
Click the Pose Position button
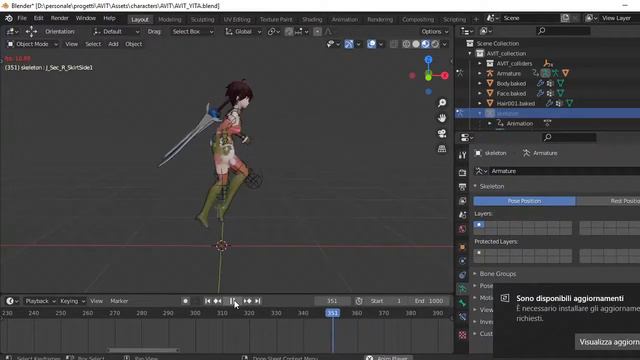coord(524,201)
